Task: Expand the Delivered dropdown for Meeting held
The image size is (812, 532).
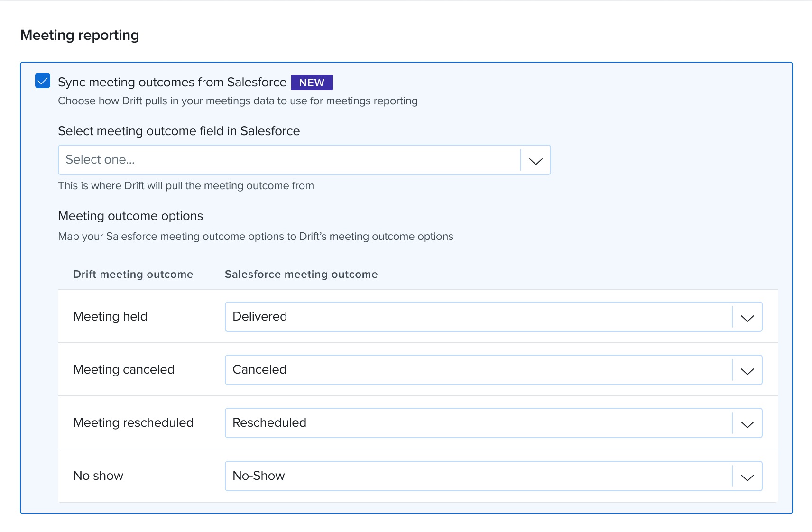Action: click(x=493, y=317)
